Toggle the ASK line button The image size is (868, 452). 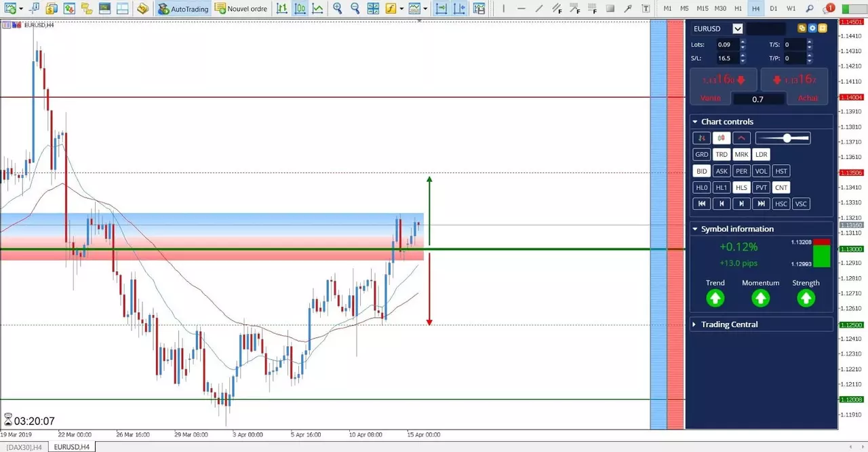[722, 171]
